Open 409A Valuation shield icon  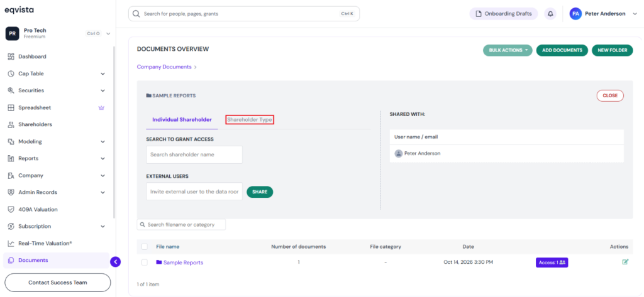(x=11, y=210)
